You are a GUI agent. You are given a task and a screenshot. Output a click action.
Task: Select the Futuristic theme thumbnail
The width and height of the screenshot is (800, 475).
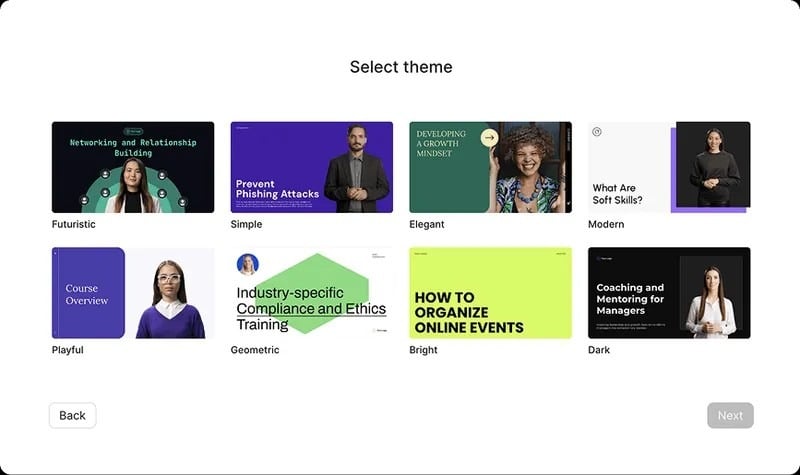coord(133,167)
